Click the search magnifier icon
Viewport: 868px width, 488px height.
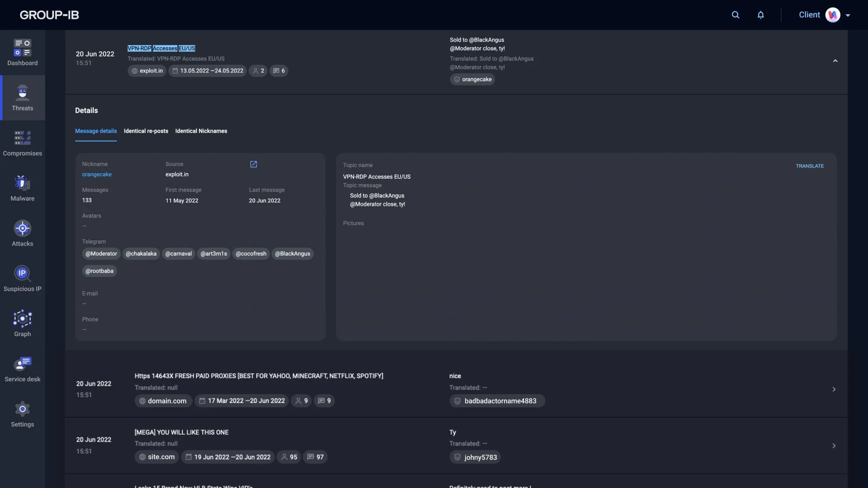point(735,15)
